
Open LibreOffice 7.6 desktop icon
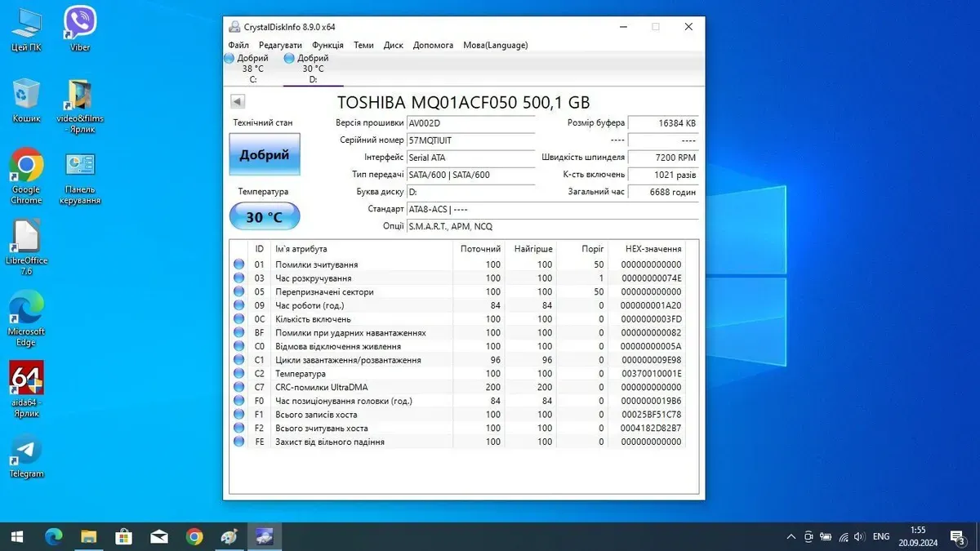pyautogui.click(x=26, y=242)
